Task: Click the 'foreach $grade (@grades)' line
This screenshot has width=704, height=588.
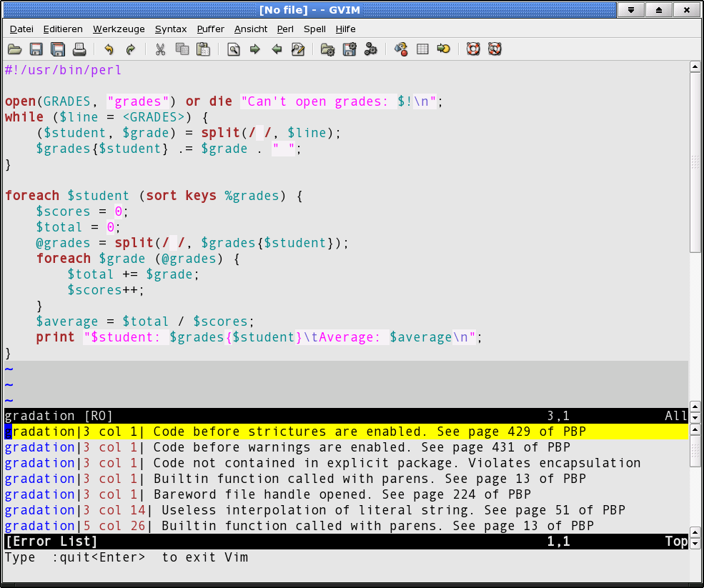Action: (x=138, y=259)
